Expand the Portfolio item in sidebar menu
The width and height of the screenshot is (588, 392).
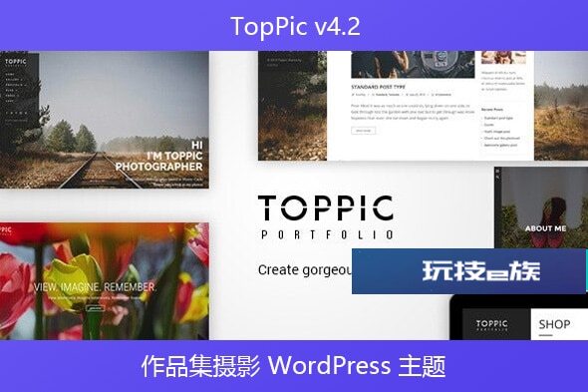[15, 85]
